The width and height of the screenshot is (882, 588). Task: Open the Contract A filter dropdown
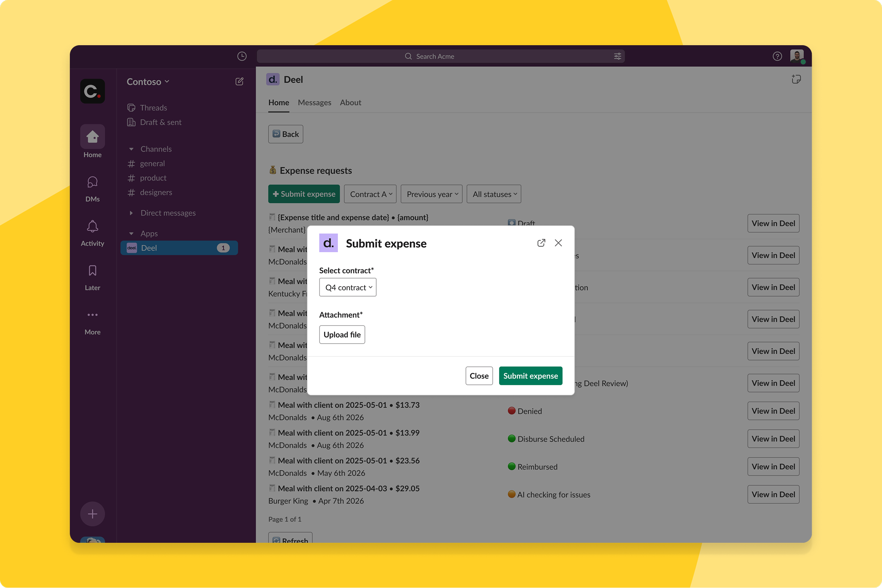(370, 194)
